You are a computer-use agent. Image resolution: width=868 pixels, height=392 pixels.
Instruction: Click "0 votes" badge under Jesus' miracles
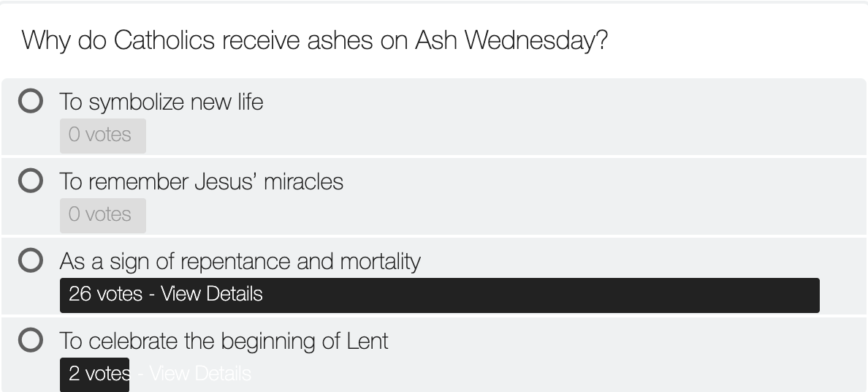(103, 216)
